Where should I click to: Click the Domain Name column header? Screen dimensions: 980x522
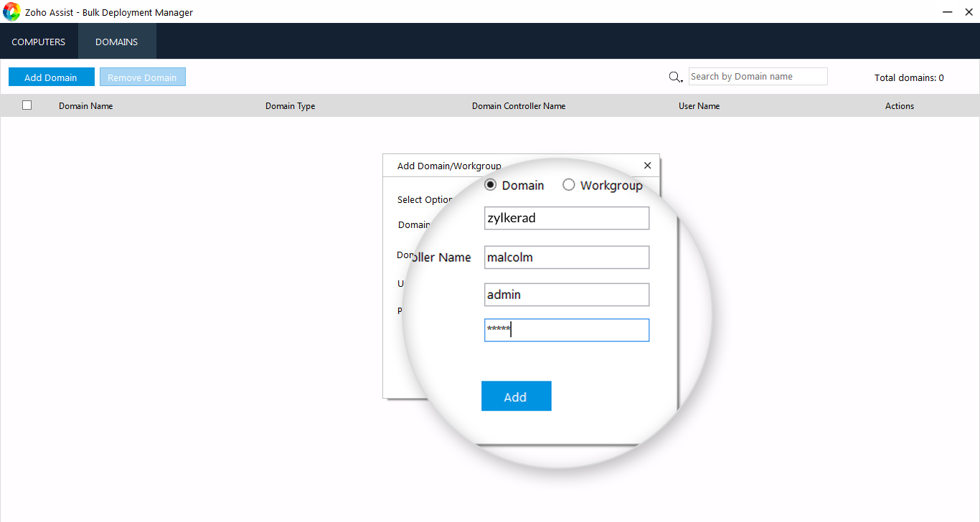85,106
